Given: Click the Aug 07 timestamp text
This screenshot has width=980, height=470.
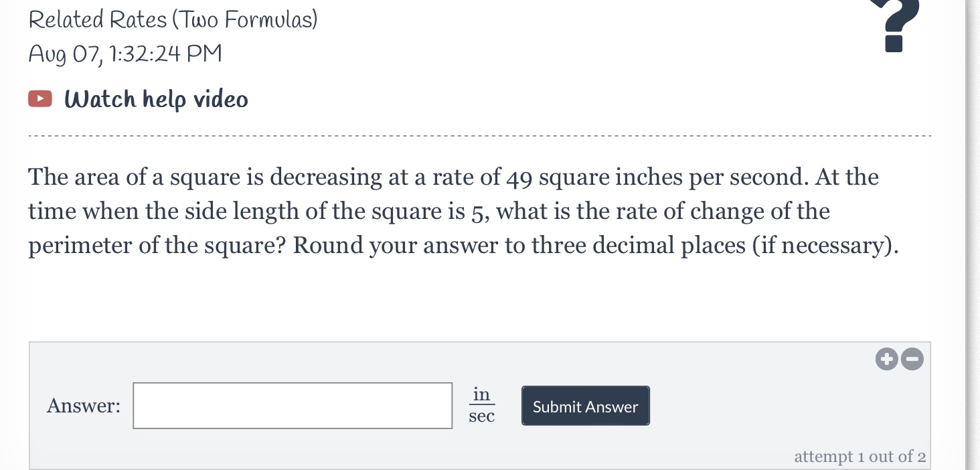Looking at the screenshot, I should [125, 54].
